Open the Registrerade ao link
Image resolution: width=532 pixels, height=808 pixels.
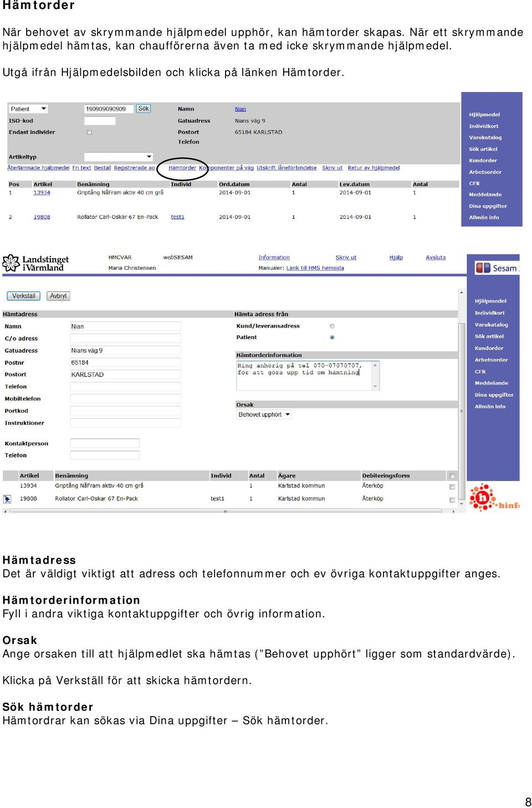[x=135, y=168]
